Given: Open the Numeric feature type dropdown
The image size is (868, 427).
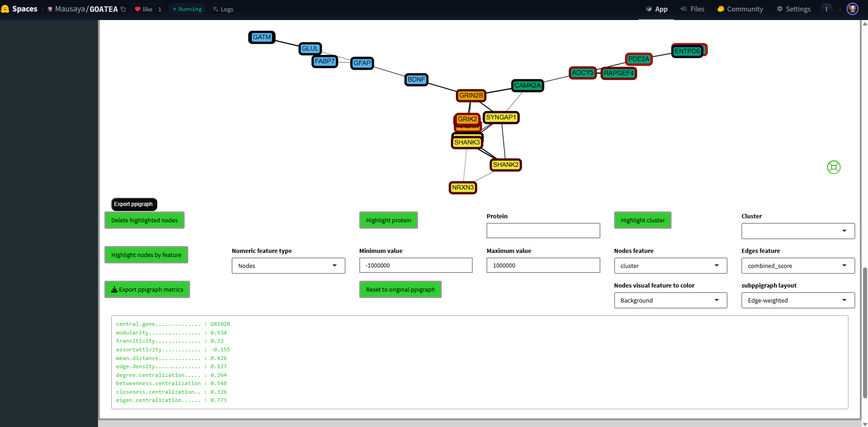Looking at the screenshot, I should coord(288,266).
